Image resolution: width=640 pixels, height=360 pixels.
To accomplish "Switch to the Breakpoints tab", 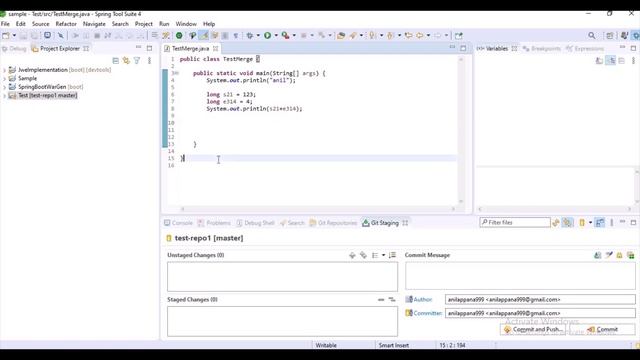I will [542, 49].
